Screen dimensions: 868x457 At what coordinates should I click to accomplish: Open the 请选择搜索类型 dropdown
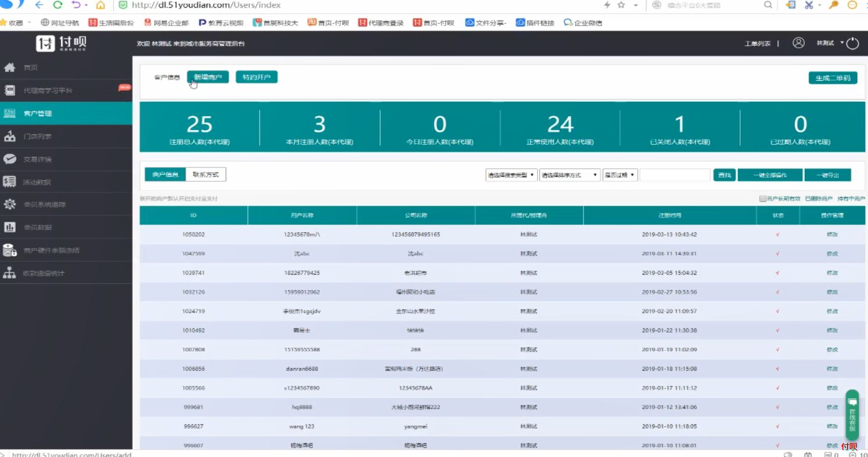511,175
